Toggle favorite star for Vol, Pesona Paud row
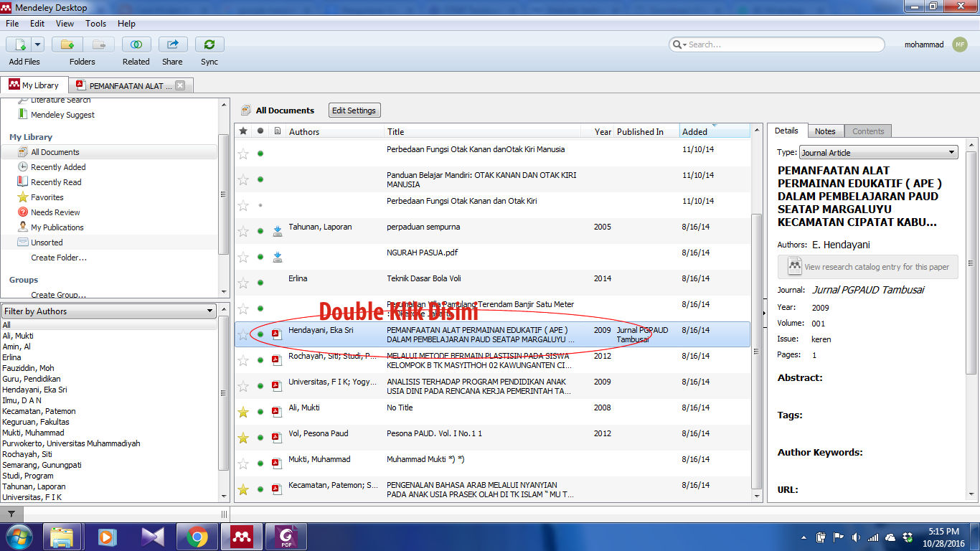 243,438
